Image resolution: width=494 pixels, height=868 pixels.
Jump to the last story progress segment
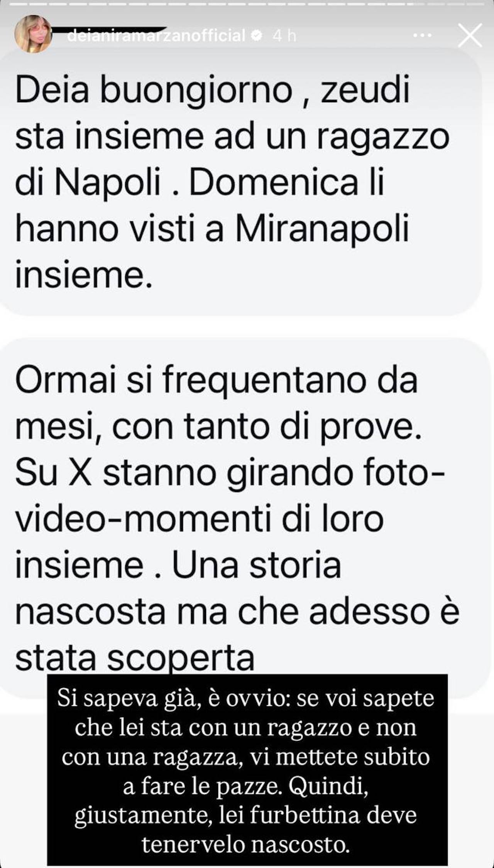475,4
